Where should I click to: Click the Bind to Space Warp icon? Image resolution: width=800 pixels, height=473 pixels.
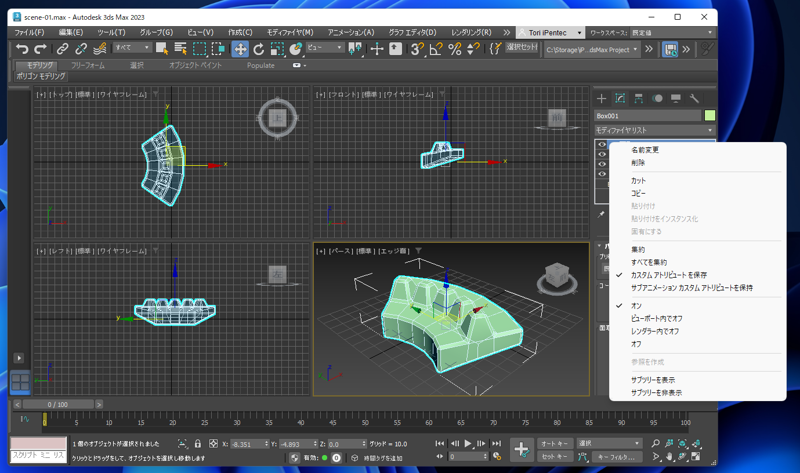tap(100, 49)
